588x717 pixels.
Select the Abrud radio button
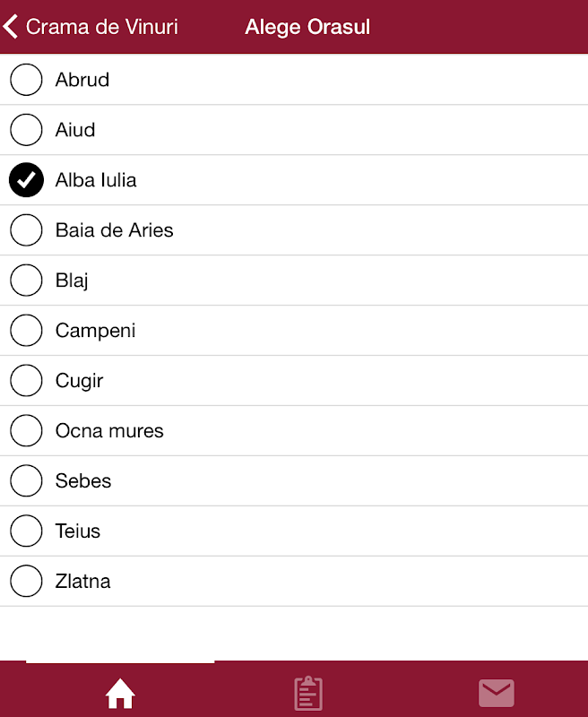26,80
